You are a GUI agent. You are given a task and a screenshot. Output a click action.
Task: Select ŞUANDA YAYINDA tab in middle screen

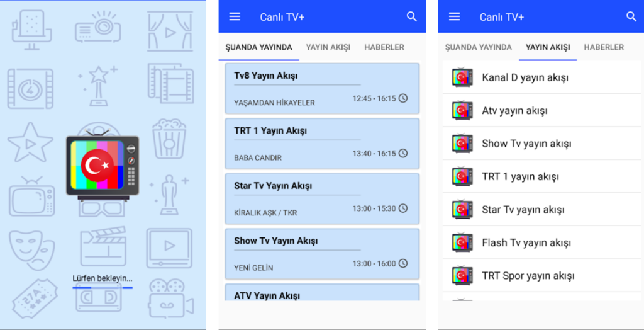[x=258, y=47]
